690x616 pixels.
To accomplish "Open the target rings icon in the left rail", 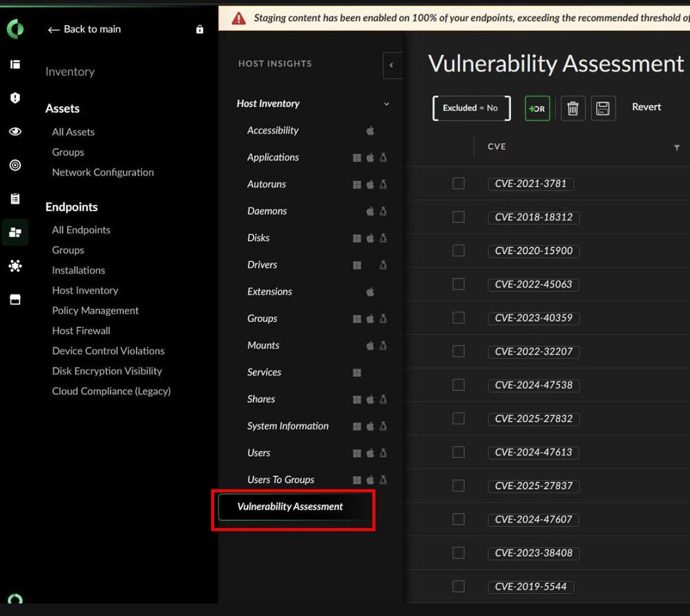I will click(15, 165).
